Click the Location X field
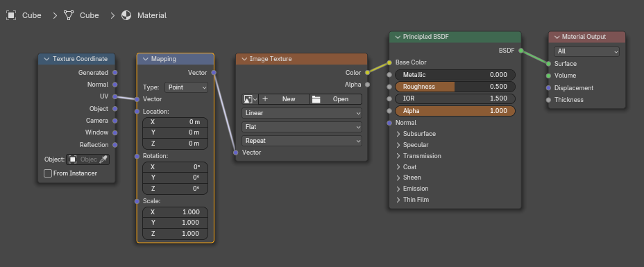Image resolution: width=644 pixels, height=267 pixels. pos(176,122)
